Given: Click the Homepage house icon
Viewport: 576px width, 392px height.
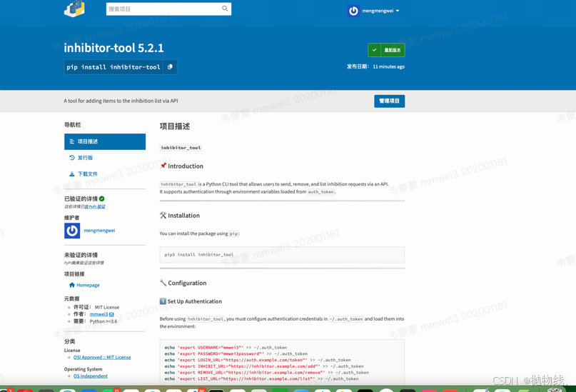Looking at the screenshot, I should [72, 285].
